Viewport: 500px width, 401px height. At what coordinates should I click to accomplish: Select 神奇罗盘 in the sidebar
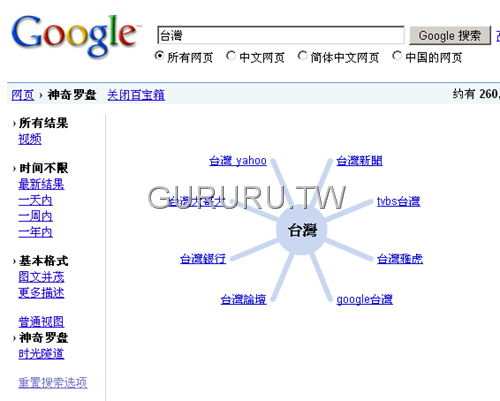point(43,338)
